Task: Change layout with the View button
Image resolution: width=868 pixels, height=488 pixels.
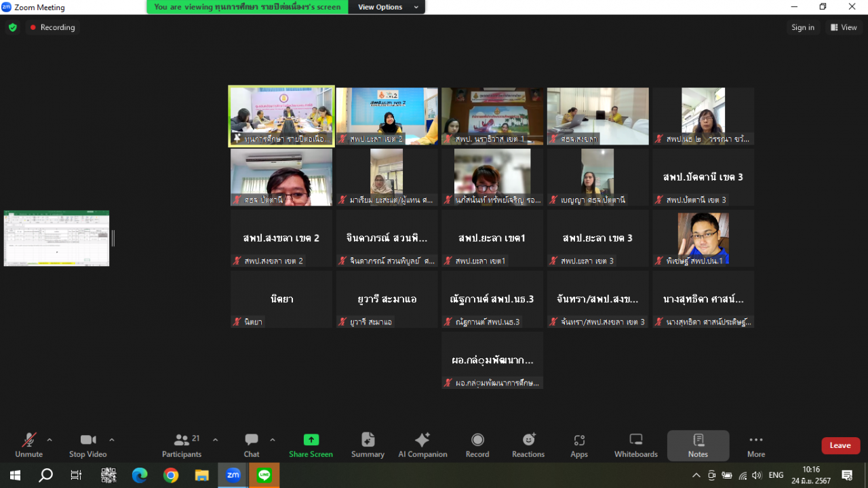Action: 844,27
